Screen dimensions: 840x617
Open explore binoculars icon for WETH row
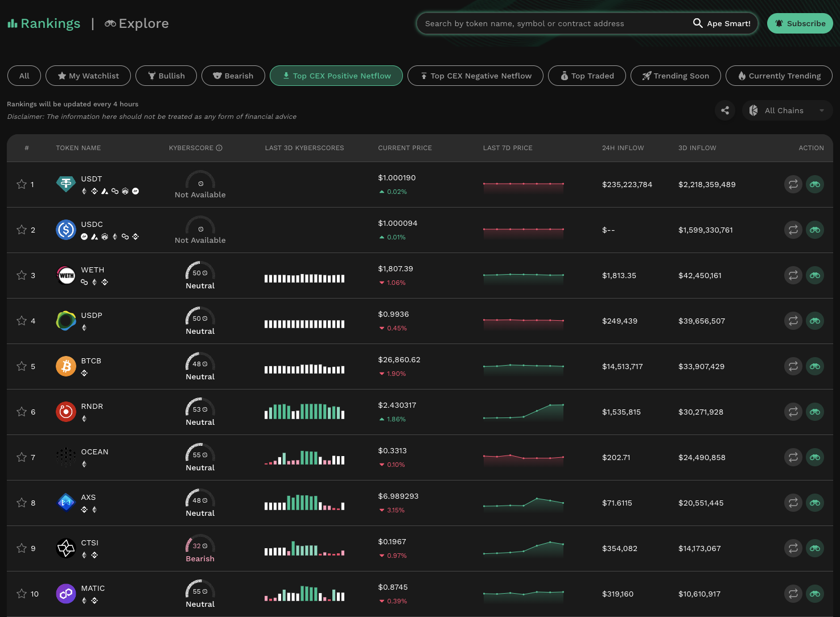point(815,275)
